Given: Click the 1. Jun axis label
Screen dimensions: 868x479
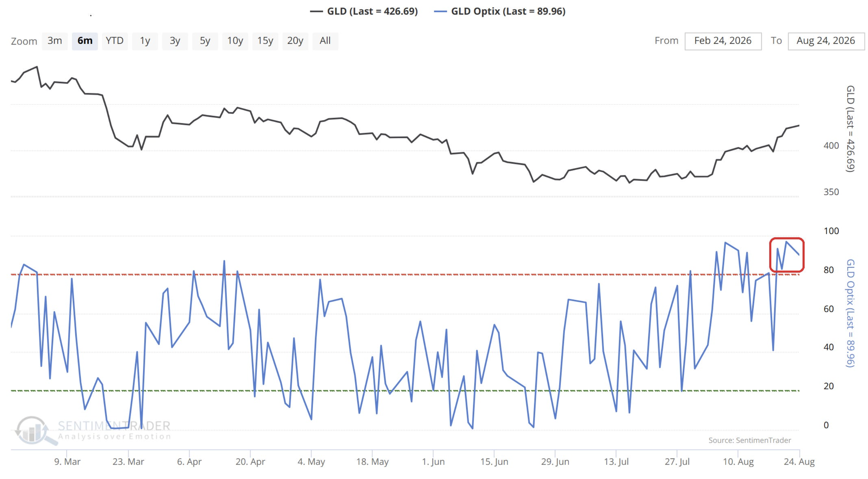Looking at the screenshot, I should 433,461.
